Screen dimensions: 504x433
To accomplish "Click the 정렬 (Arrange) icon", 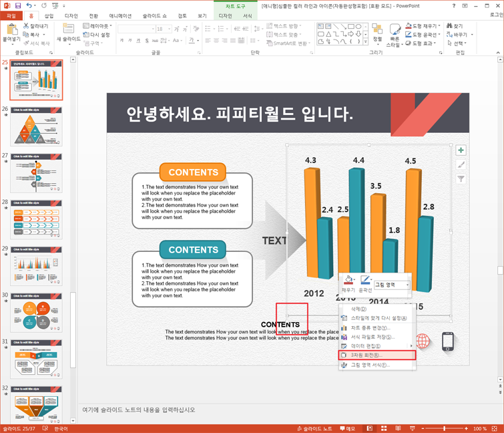I will pos(377,29).
